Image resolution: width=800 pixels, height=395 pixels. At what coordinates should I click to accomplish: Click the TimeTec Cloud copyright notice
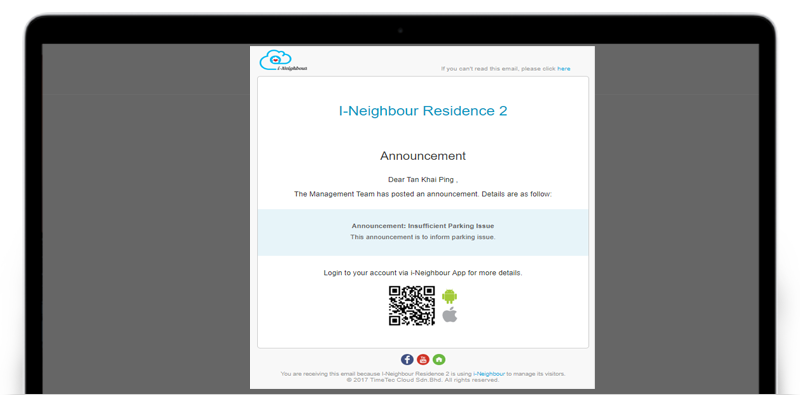click(423, 380)
